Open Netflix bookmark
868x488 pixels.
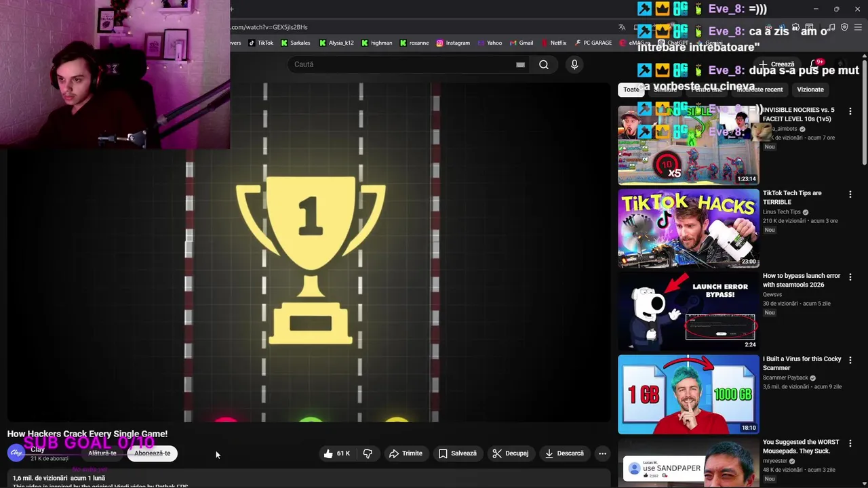tap(553, 43)
